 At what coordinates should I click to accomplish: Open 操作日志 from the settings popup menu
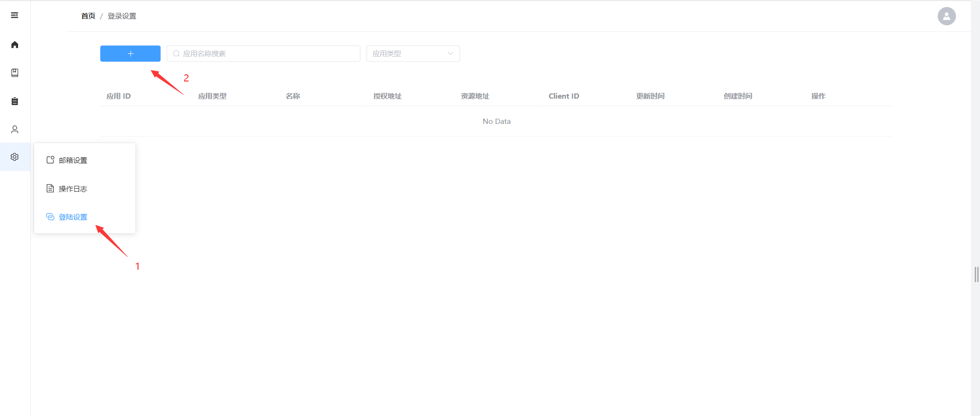pos(73,189)
